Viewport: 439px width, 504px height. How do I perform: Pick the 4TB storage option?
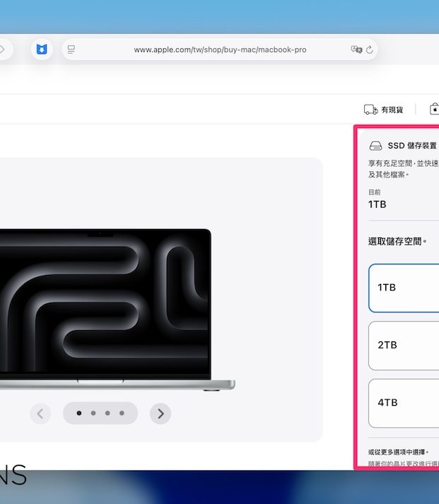[x=403, y=403]
